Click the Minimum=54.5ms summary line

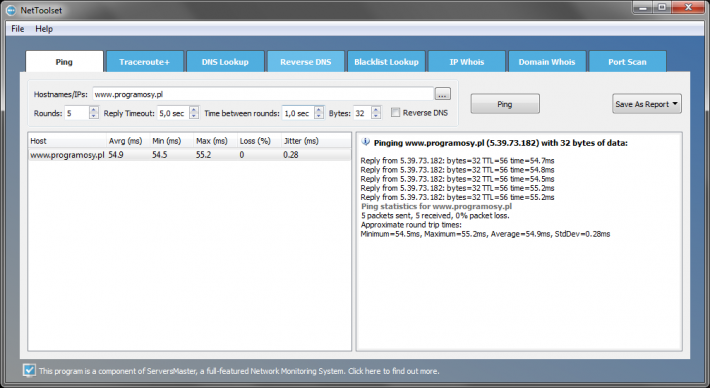point(485,234)
